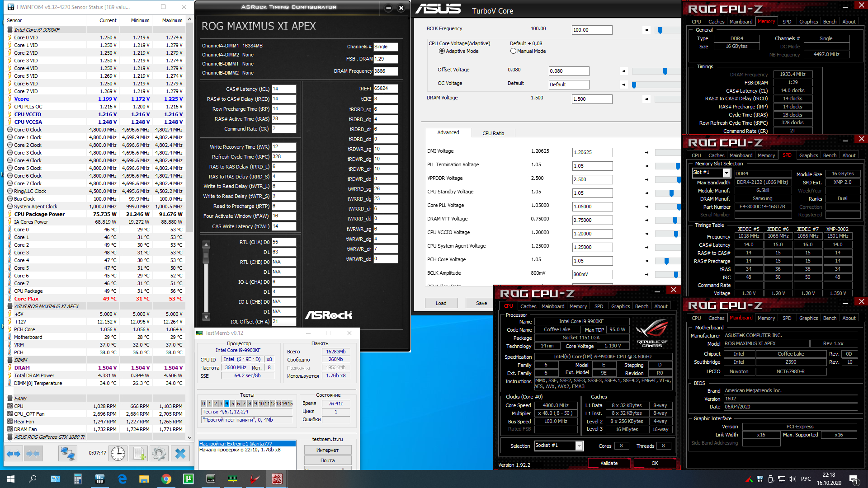Viewport: 868px width, 488px height.
Task: Select test number 4 in TestMem5
Action: 226,404
